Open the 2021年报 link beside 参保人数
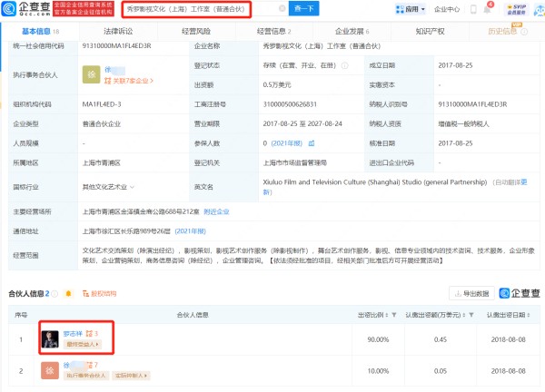 286,143
